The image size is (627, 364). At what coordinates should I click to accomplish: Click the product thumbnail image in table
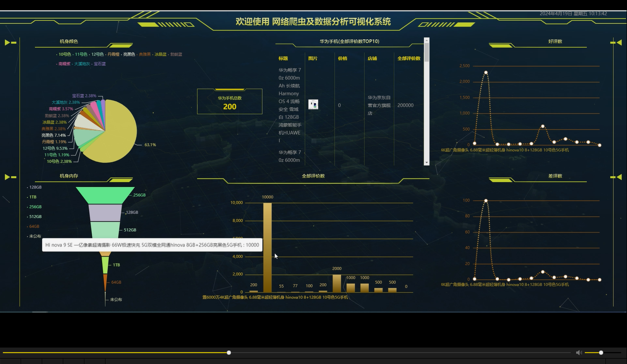click(x=313, y=104)
